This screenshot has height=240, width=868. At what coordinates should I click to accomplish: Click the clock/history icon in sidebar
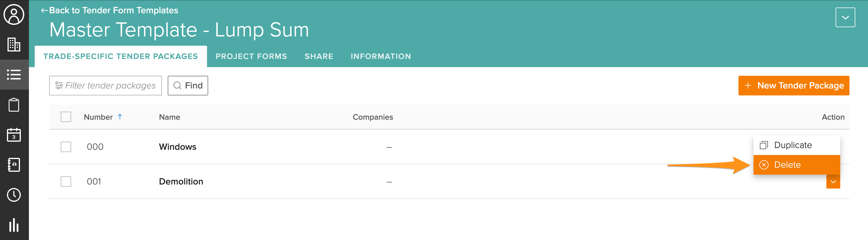pos(14,195)
